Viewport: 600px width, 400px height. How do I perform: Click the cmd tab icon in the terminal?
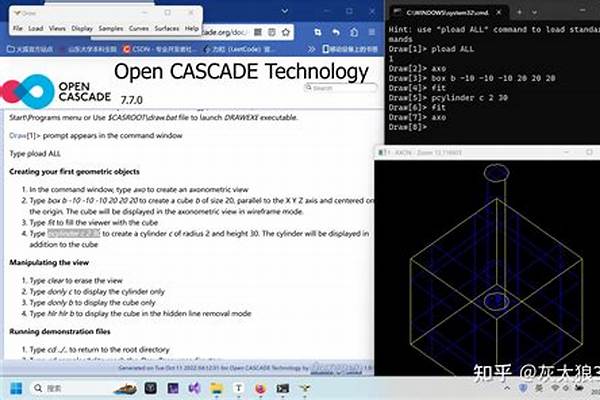coord(397,12)
